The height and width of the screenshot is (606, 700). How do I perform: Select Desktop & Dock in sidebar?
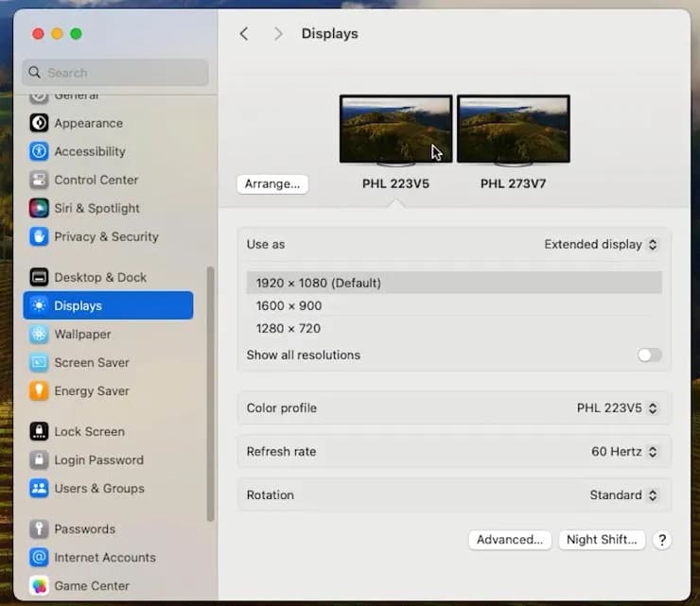pos(100,277)
